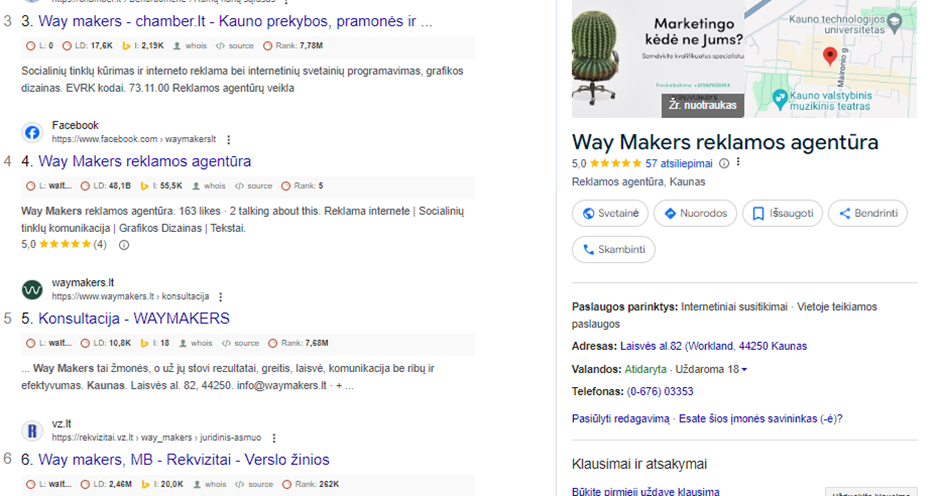Open the map thumbnail with red pin
940x496 pixels.
(830, 59)
